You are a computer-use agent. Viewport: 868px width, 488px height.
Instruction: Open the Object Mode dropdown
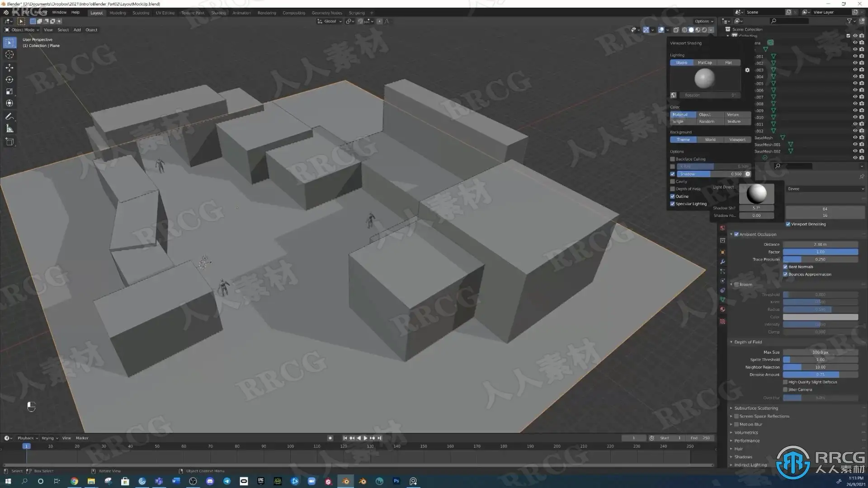22,30
